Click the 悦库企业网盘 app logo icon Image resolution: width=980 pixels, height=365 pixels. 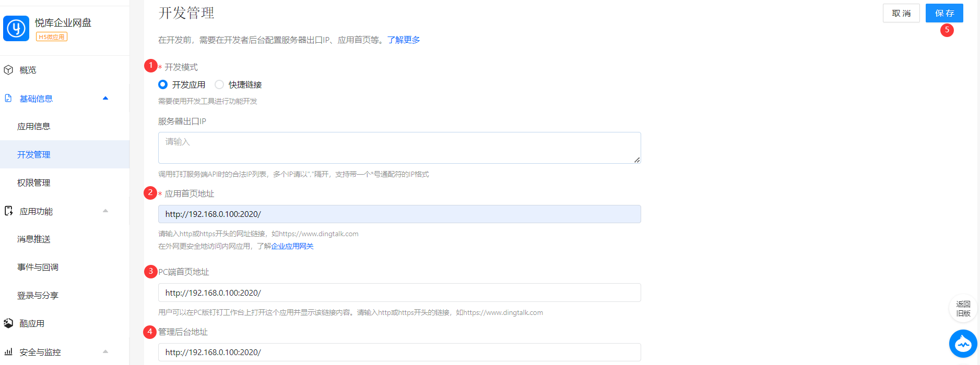16,28
